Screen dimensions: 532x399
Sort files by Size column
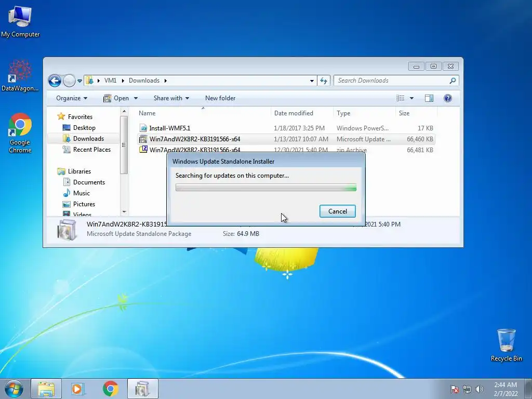coord(416,113)
